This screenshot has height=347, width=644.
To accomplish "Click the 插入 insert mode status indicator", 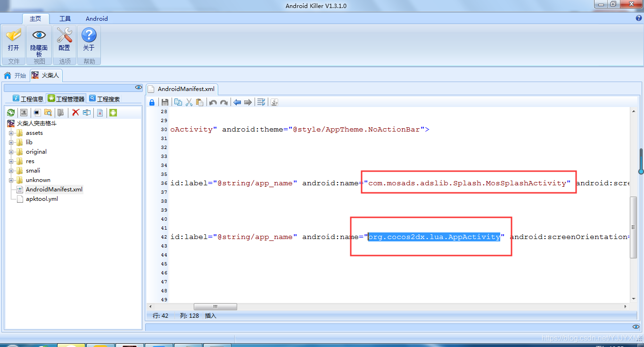I will click(210, 316).
